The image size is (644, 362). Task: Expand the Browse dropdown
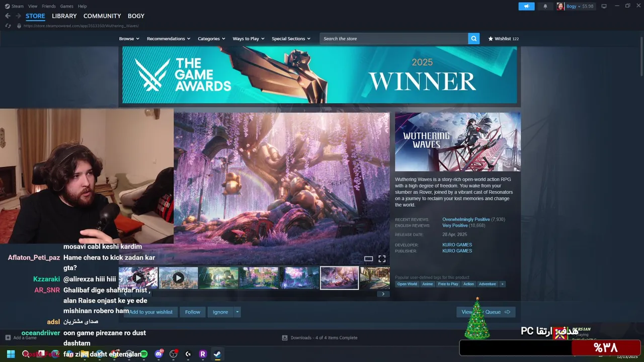pos(129,39)
